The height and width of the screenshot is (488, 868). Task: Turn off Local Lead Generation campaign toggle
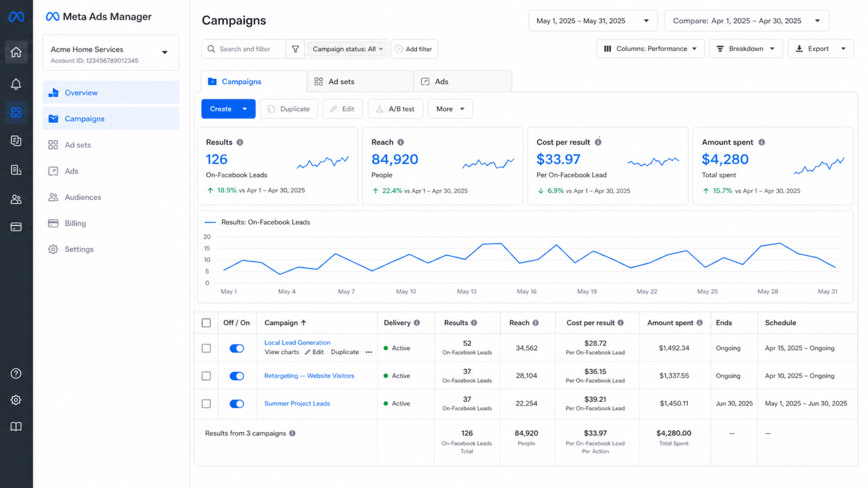(x=236, y=348)
